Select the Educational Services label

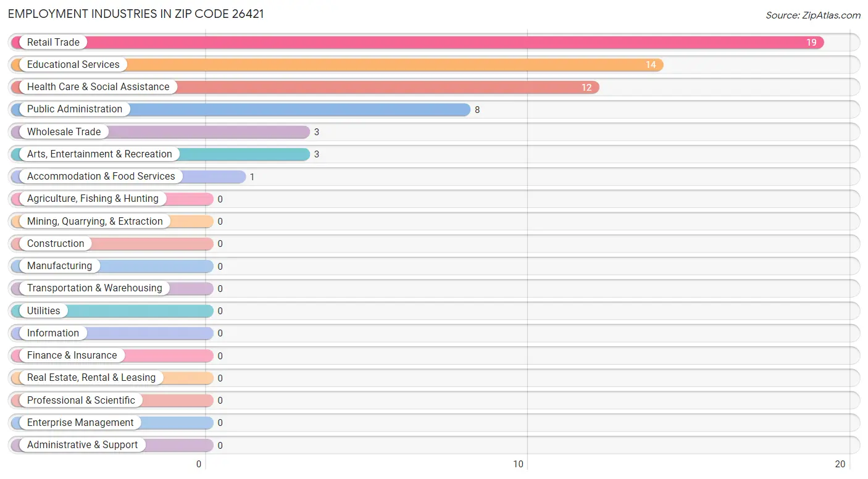tap(73, 64)
